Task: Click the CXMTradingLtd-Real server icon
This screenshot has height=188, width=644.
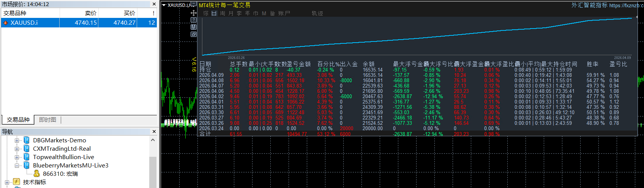Action: 27,148
